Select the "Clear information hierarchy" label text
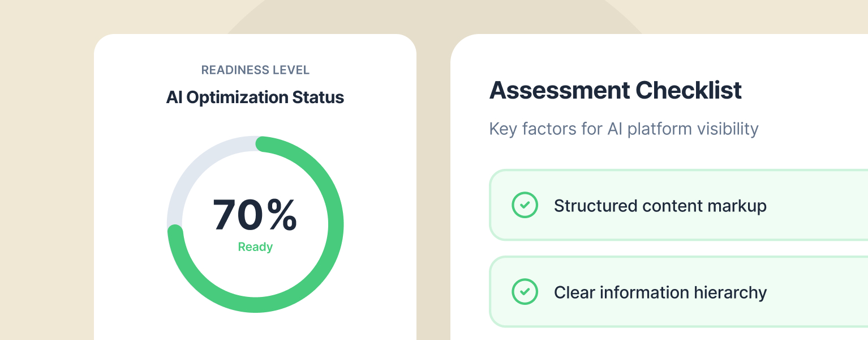Screen dimensions: 868x340 660,292
